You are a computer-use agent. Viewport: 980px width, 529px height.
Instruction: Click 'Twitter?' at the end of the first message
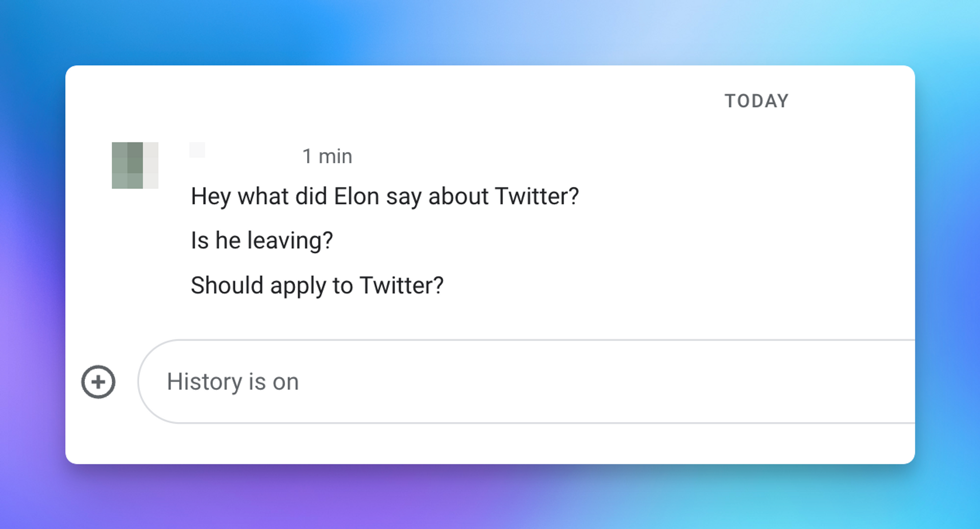(537, 196)
